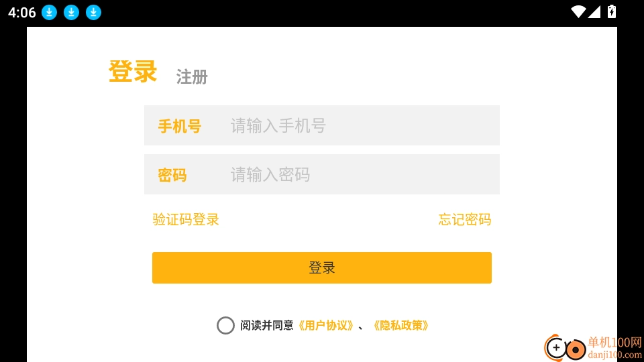Click the danji100 gamepad logo icon
This screenshot has height=362, width=644.
564,348
